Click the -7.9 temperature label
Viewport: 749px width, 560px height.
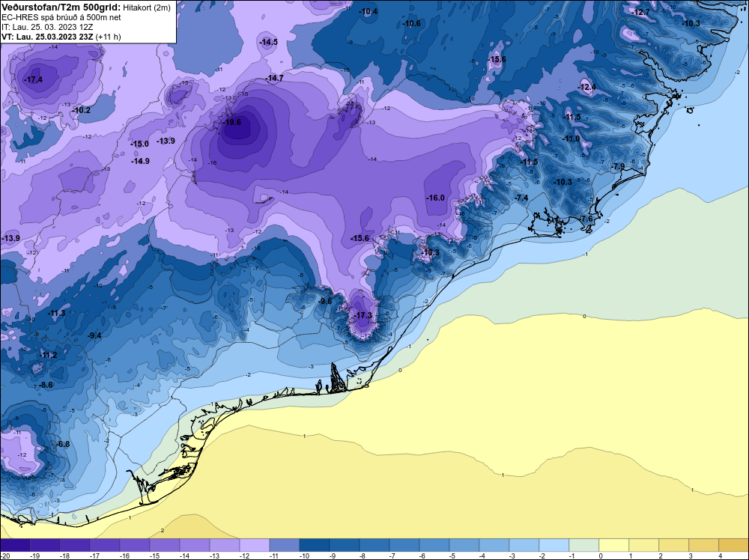pos(618,167)
